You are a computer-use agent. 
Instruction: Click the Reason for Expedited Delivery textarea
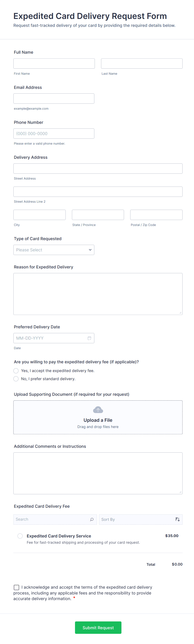[98, 294]
